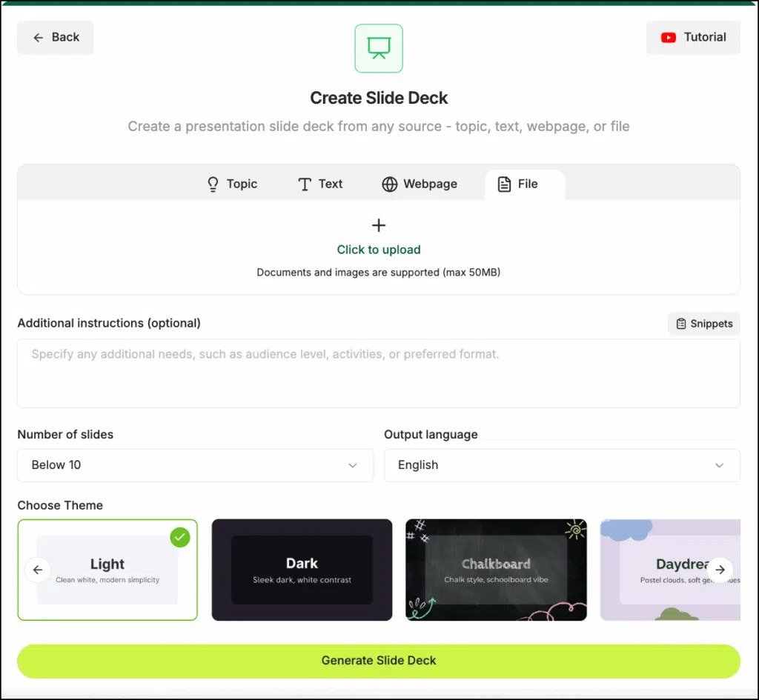The image size is (759, 700).
Task: Switch to the Text tab
Action: click(x=320, y=184)
